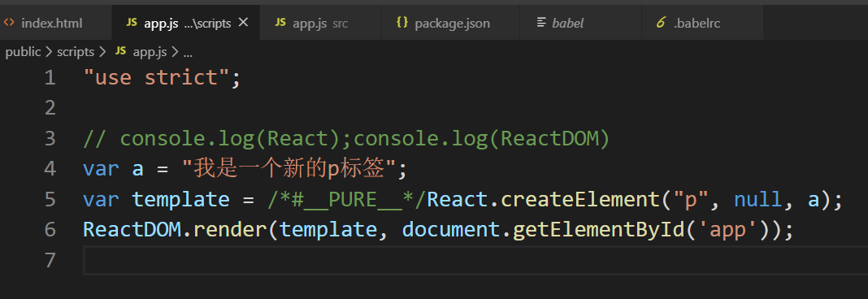Viewport: 868px width, 299px height.
Task: Click line number 4 in gutter
Action: (50, 169)
